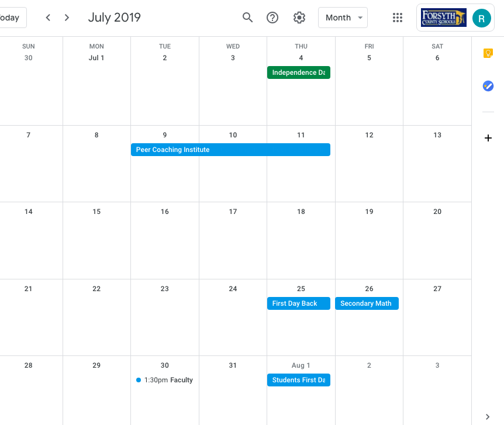Select the First Day Back event
The image size is (504, 425).
pos(298,303)
